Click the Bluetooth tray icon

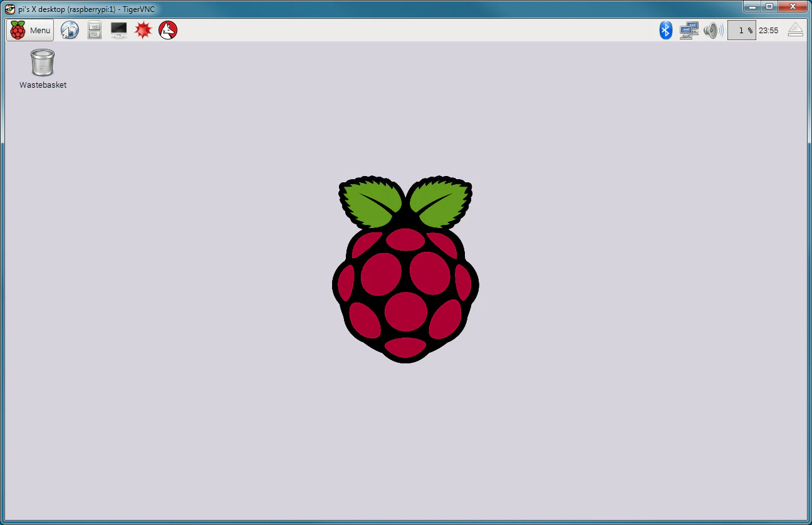click(666, 30)
